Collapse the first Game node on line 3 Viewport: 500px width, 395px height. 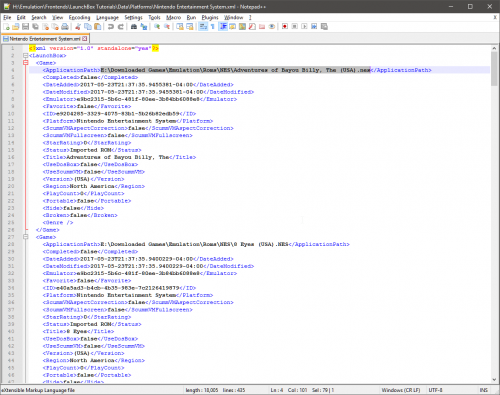(x=26, y=63)
